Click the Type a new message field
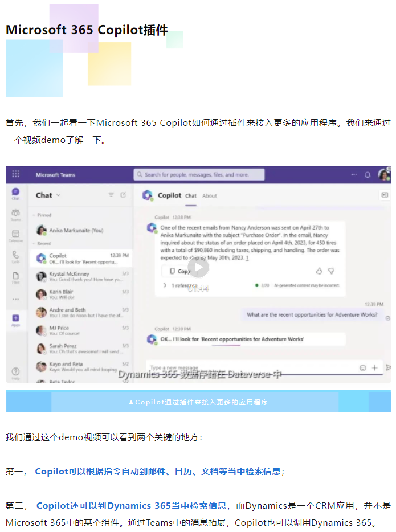The height and width of the screenshot is (532, 396). [251, 368]
